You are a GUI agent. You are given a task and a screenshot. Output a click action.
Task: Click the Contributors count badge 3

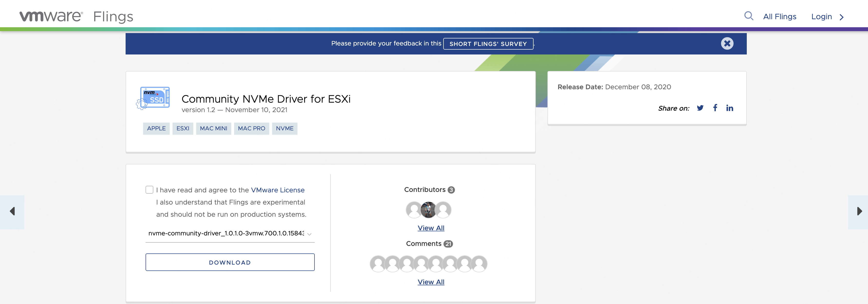coord(451,190)
